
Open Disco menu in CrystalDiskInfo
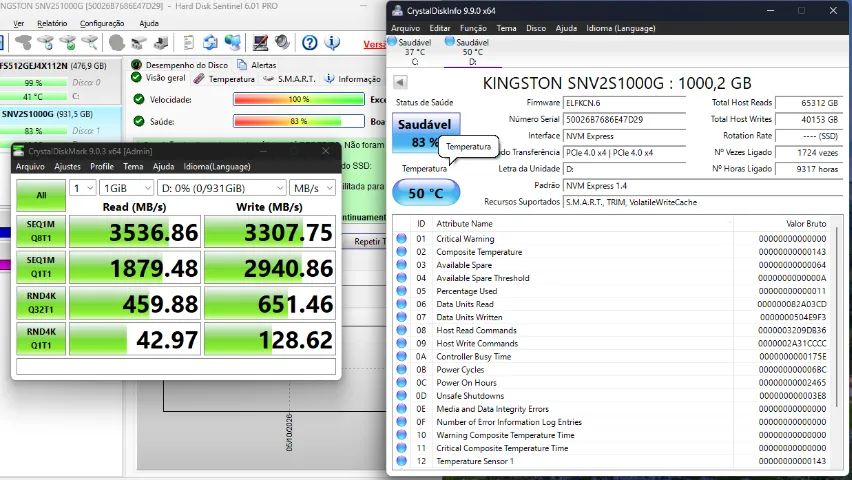point(535,28)
